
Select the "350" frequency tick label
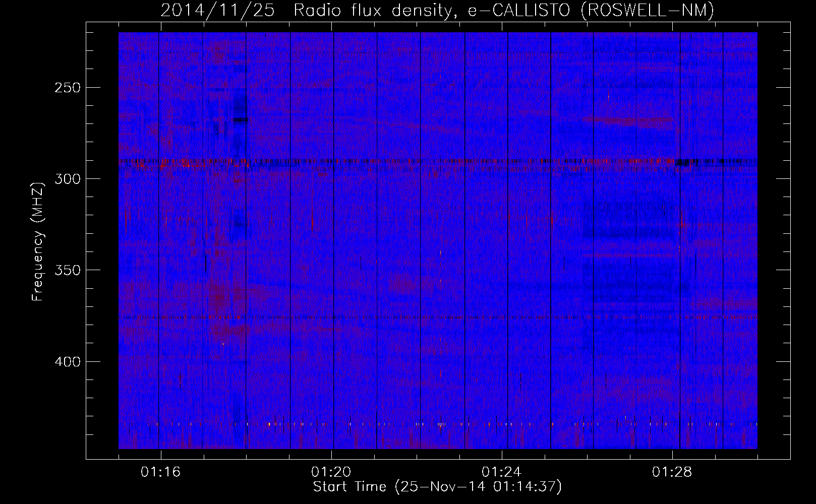click(68, 270)
